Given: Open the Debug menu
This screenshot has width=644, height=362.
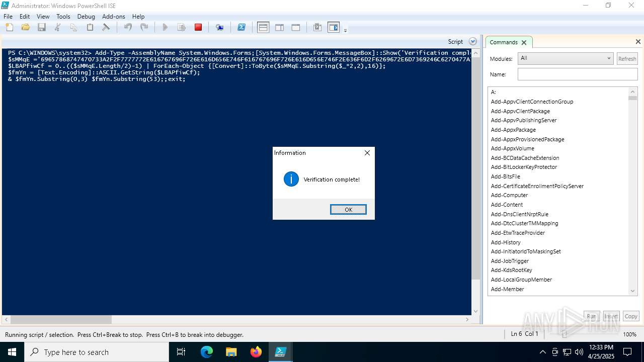Looking at the screenshot, I should coord(86,17).
